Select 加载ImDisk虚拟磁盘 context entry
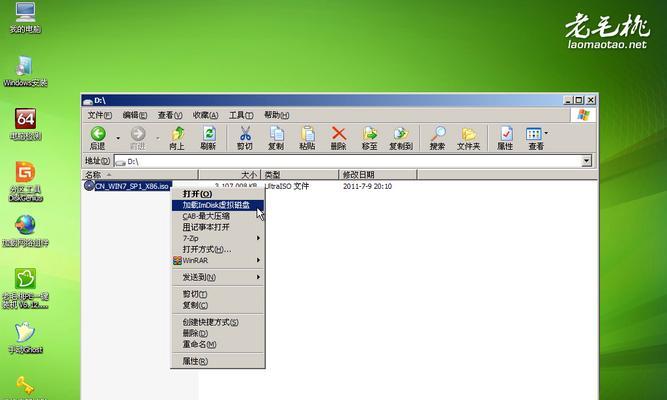 [x=218, y=205]
